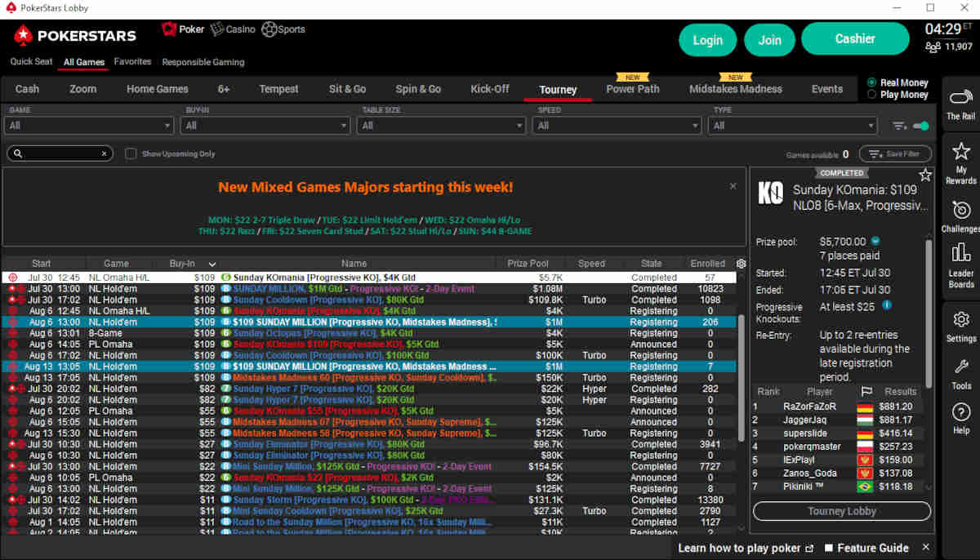The height and width of the screenshot is (560, 980).
Task: Open the Cash tab
Action: coord(27,89)
